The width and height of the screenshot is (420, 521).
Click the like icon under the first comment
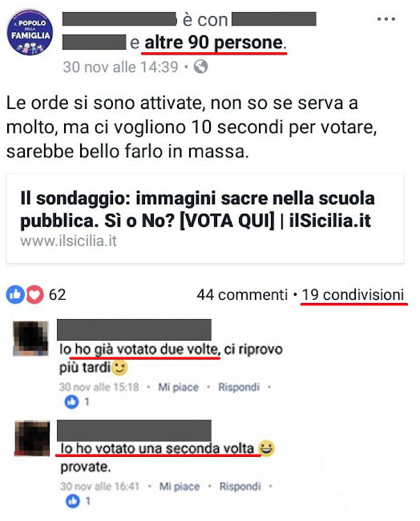click(72, 402)
